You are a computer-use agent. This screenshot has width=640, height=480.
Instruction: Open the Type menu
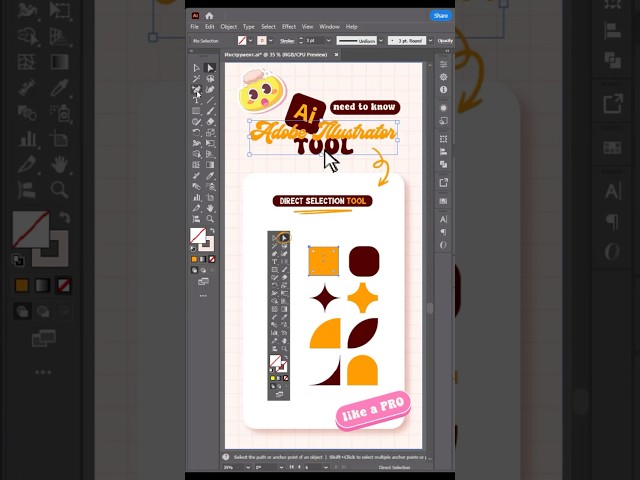click(249, 27)
